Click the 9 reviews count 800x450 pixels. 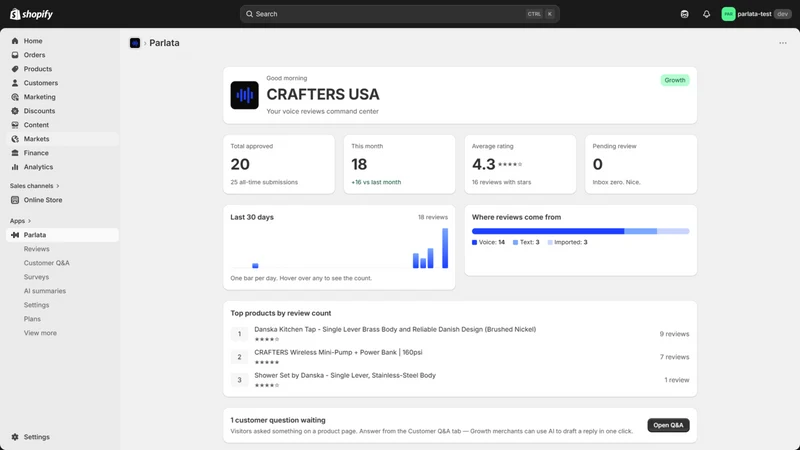coord(674,334)
